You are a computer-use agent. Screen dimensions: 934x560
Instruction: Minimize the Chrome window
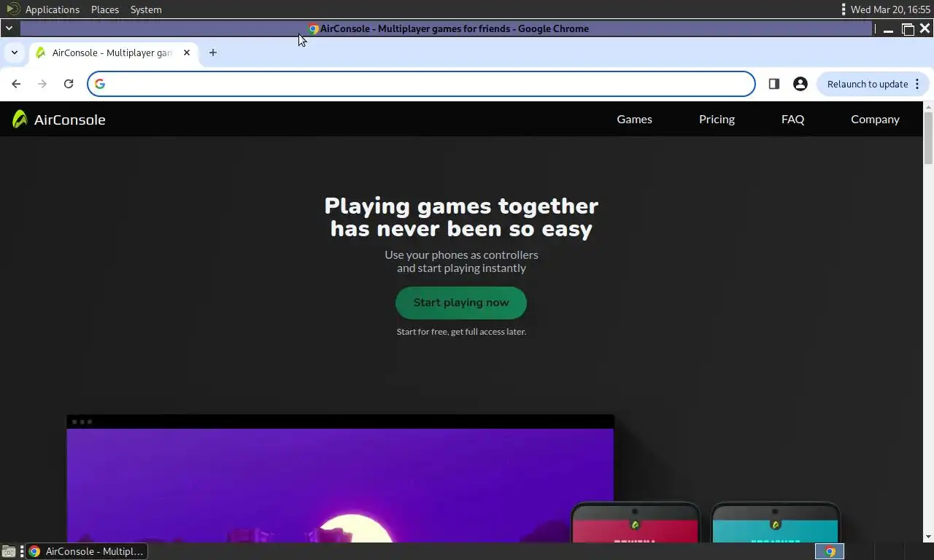pyautogui.click(x=888, y=29)
